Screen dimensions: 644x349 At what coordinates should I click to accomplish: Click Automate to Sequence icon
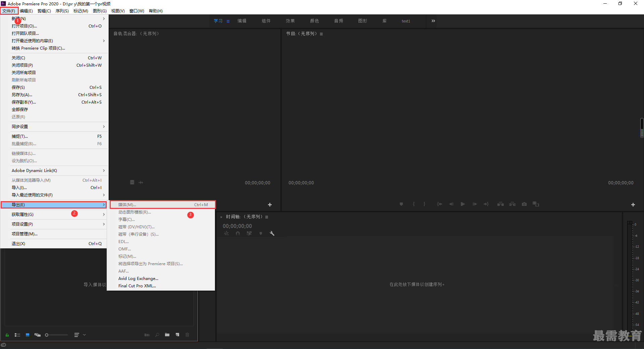147,335
